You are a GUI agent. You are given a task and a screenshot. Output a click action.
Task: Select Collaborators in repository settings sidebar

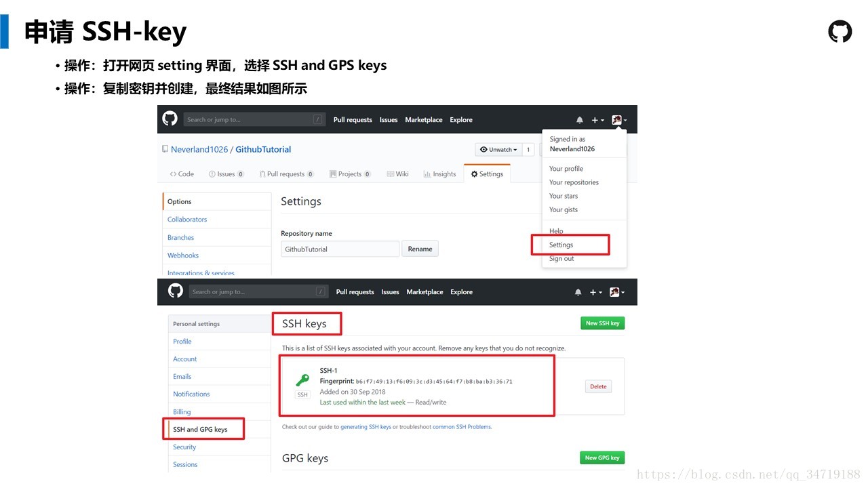click(216, 220)
